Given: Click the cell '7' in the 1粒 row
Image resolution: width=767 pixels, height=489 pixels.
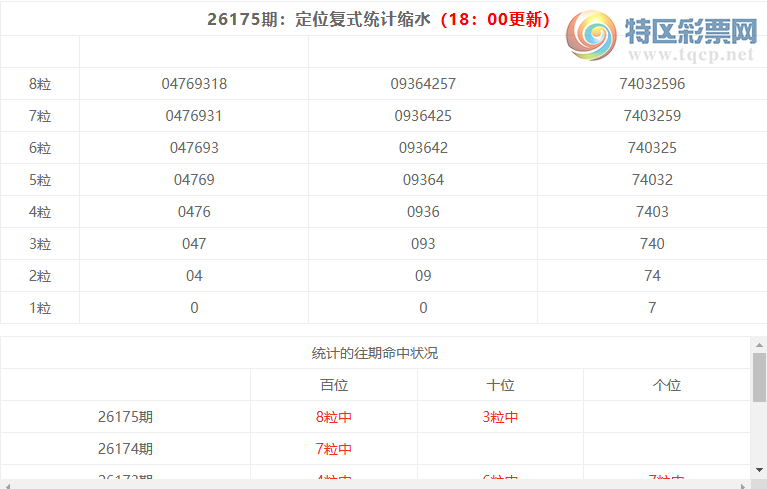Looking at the screenshot, I should [x=652, y=308].
